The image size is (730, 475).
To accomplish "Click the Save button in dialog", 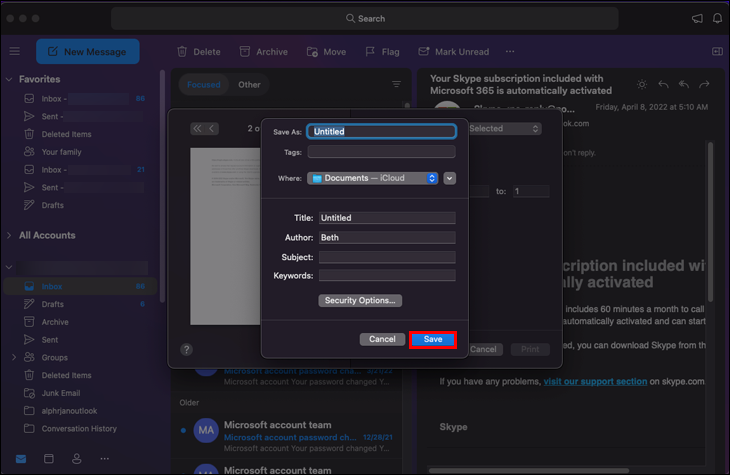I will point(432,339).
